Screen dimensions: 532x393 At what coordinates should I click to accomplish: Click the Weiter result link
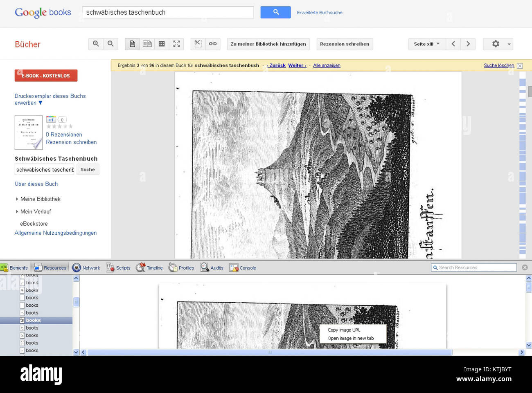pos(297,65)
